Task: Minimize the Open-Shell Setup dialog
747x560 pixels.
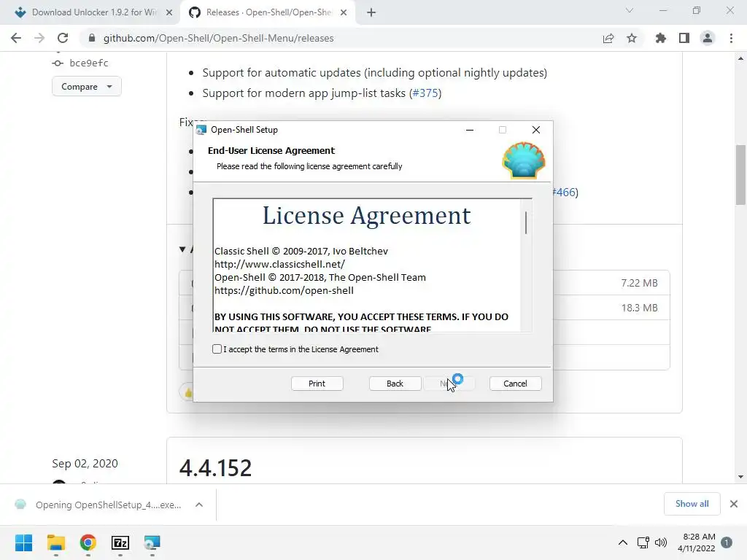Action: coord(470,130)
